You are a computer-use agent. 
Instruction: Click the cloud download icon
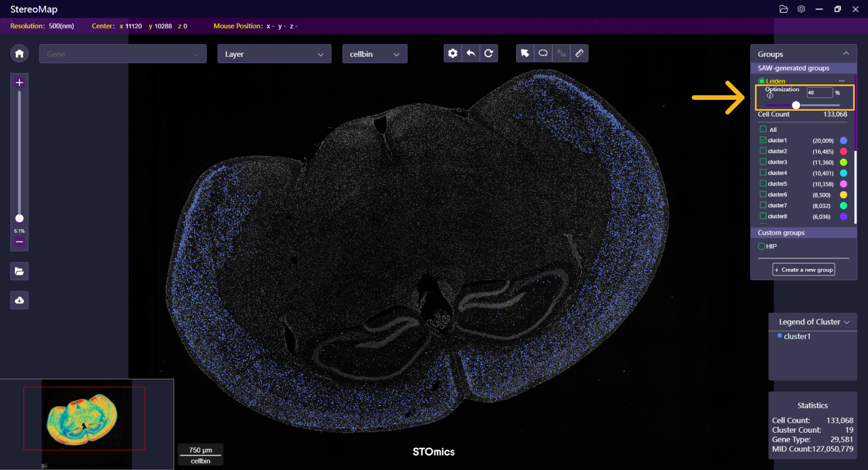[x=20, y=300]
